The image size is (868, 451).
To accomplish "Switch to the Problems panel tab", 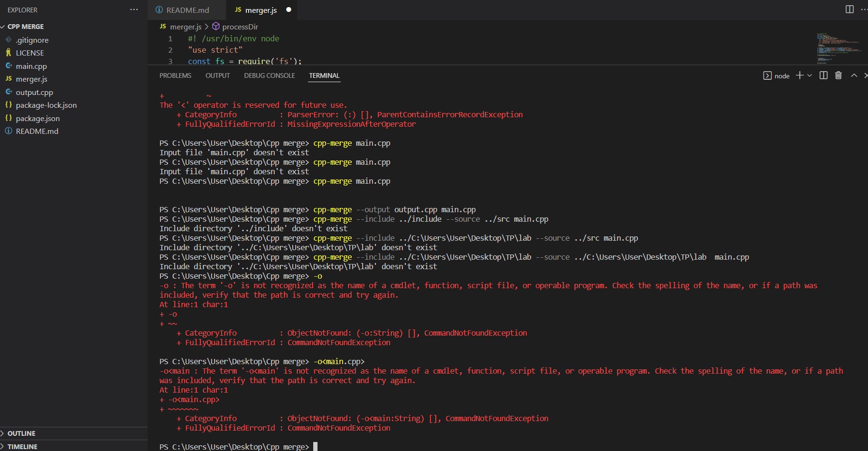I will point(175,75).
